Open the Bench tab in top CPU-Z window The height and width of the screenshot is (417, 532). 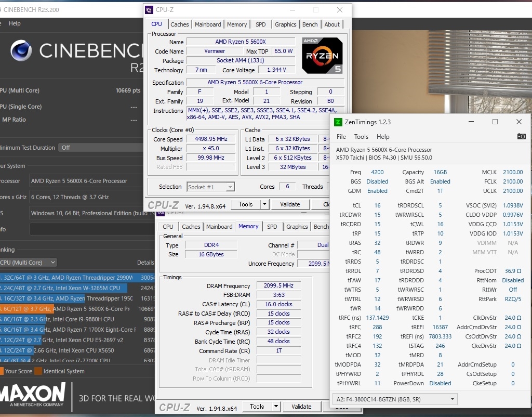(310, 24)
